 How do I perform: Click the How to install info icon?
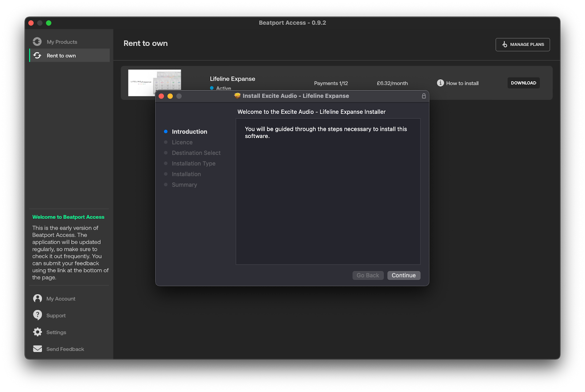[440, 83]
